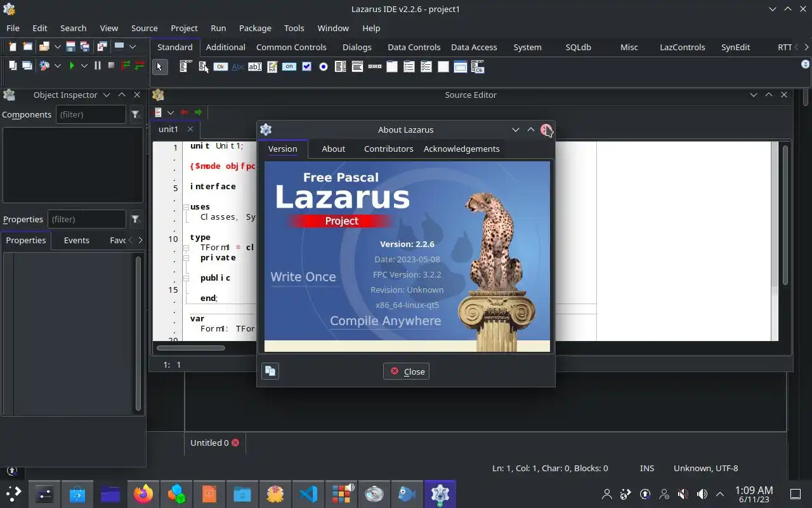Screen dimensions: 812x508
Task: Open the Tools menu
Action: tap(294, 28)
